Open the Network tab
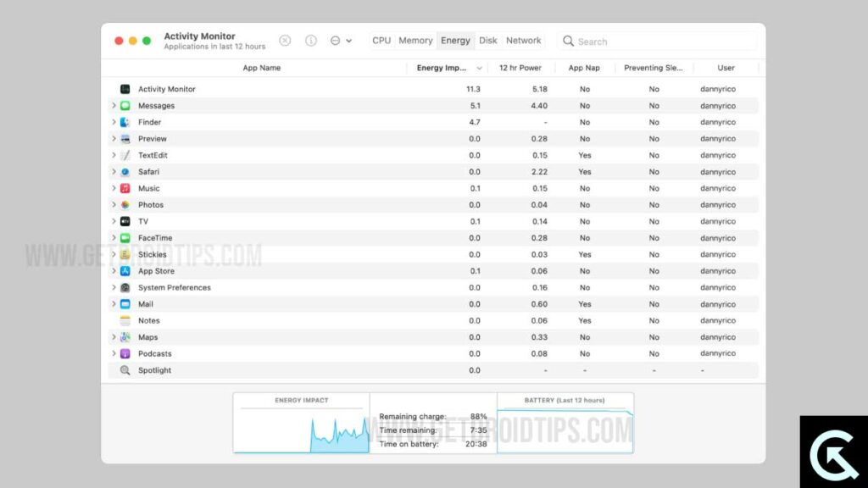 click(x=523, y=41)
